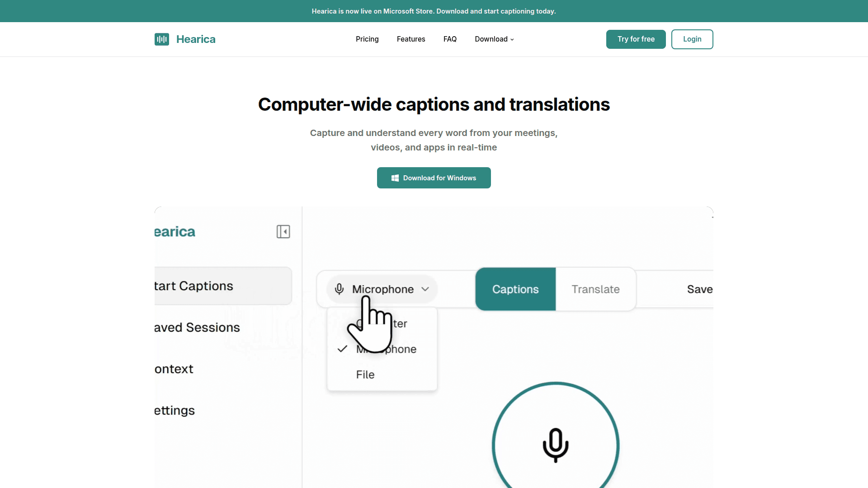Expand the Download menu chevron in navbar
The image size is (868, 488).
[512, 40]
